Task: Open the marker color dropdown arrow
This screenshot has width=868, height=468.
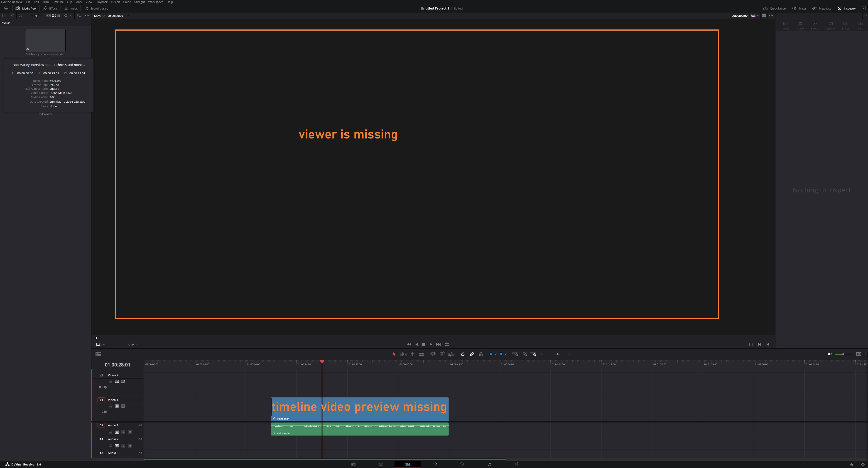Action: pos(505,354)
